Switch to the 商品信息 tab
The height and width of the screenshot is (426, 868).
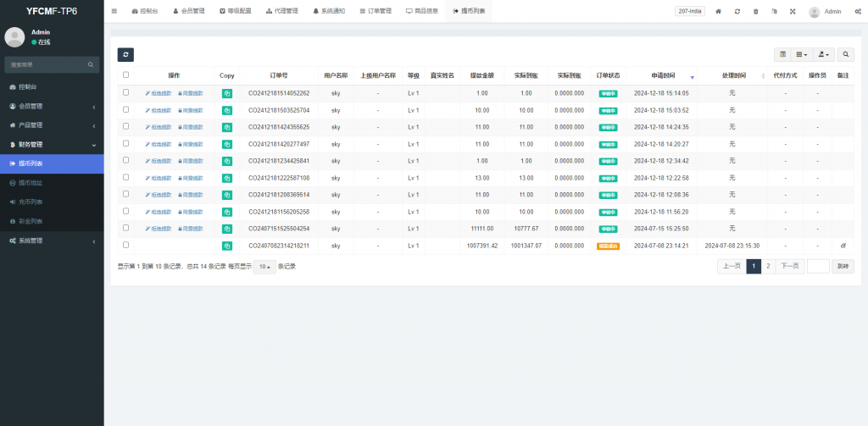point(421,12)
